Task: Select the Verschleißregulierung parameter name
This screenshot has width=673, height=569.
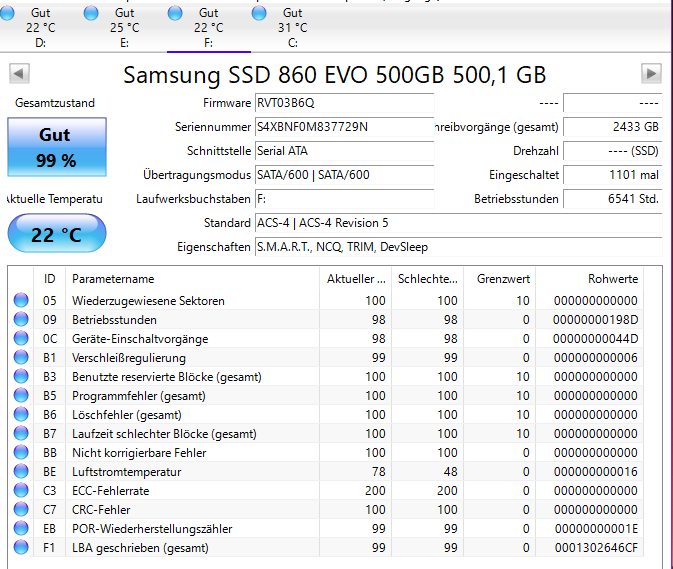Action: (129, 358)
